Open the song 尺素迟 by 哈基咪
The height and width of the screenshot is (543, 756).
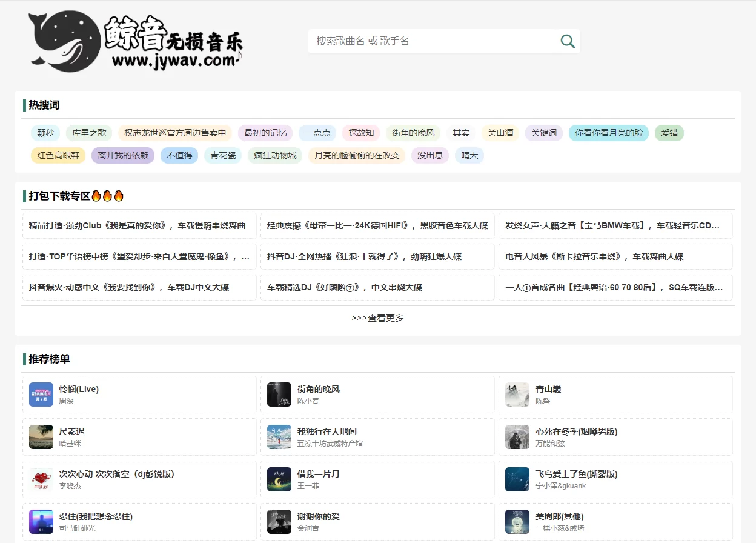tap(139, 436)
